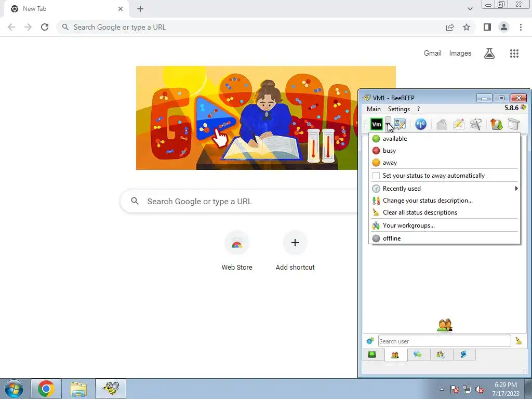Set status to offline
The height and width of the screenshot is (399, 532).
445,238
